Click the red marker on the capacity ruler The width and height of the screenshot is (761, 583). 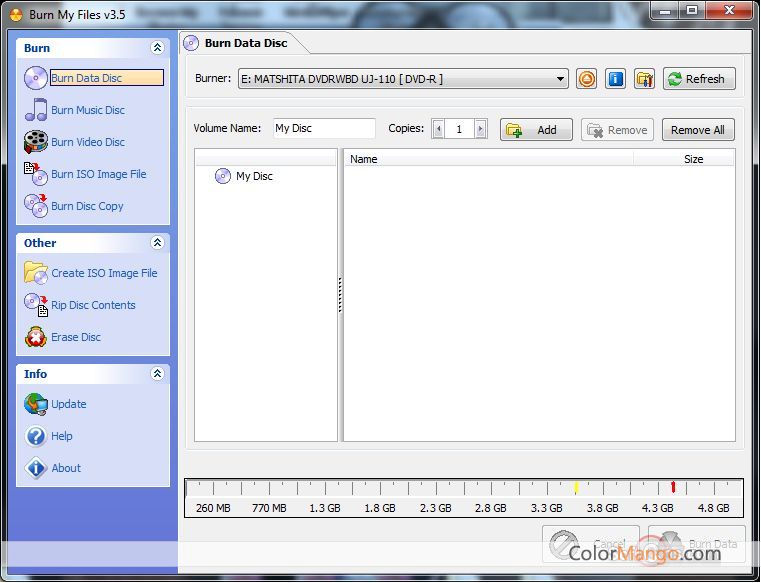coord(673,487)
